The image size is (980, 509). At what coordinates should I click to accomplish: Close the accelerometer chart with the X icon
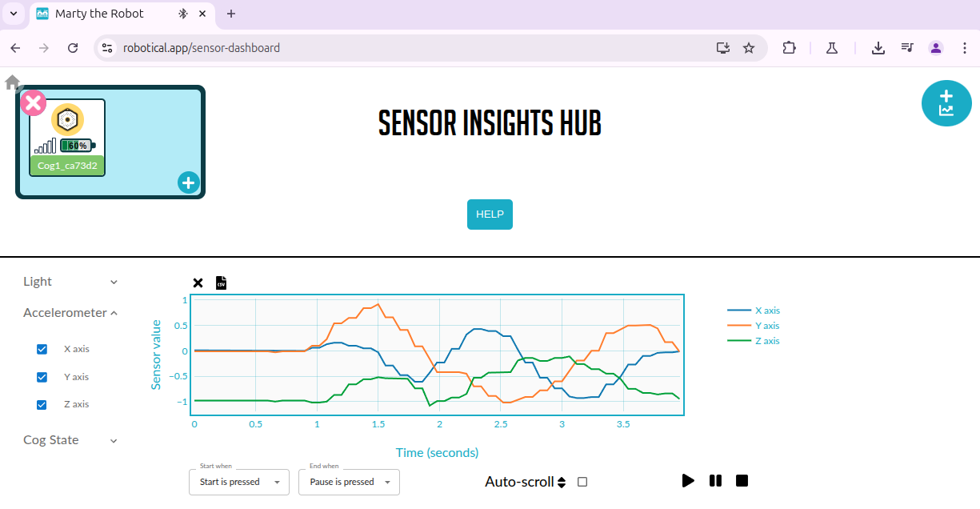click(198, 283)
